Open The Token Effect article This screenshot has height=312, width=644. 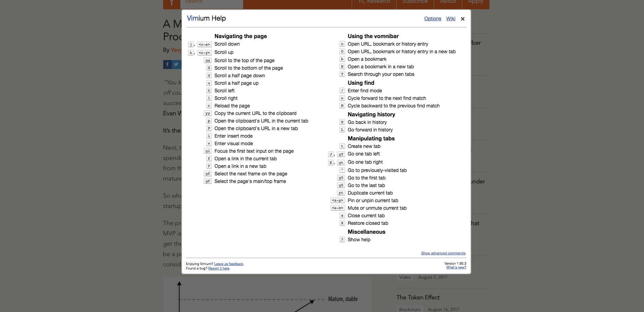(x=418, y=297)
